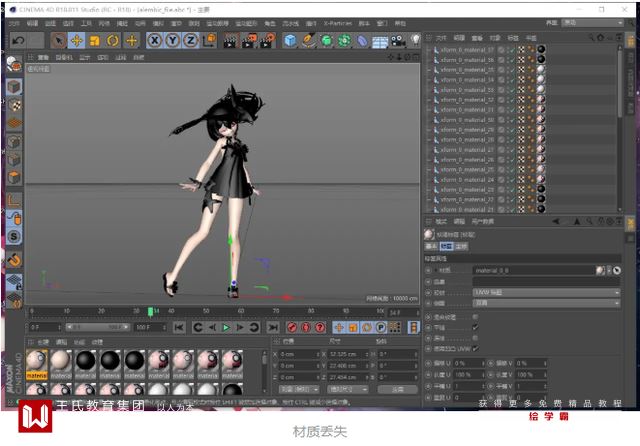Activate the Move tool in toolbar
This screenshot has height=446, width=640.
tap(77, 40)
